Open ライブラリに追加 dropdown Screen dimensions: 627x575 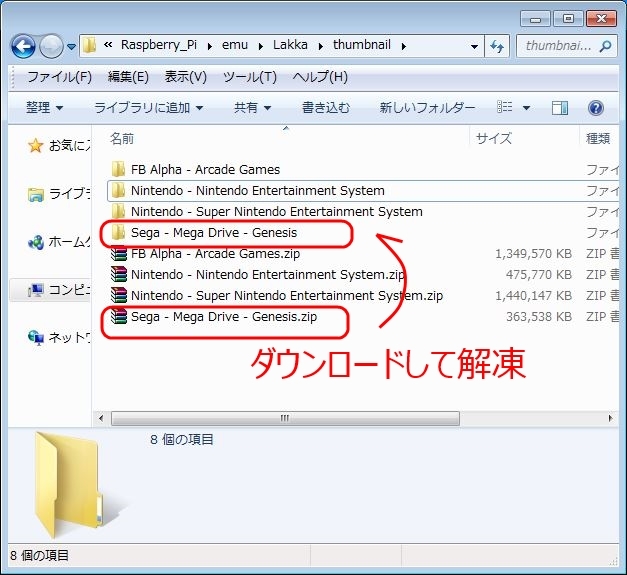coord(149,108)
